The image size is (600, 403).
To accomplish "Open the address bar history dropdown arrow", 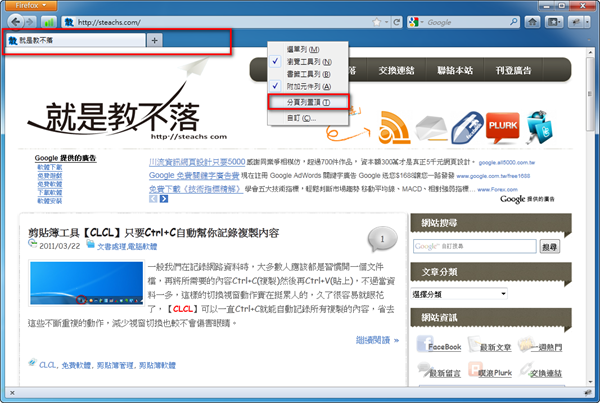I will pyautogui.click(x=386, y=22).
